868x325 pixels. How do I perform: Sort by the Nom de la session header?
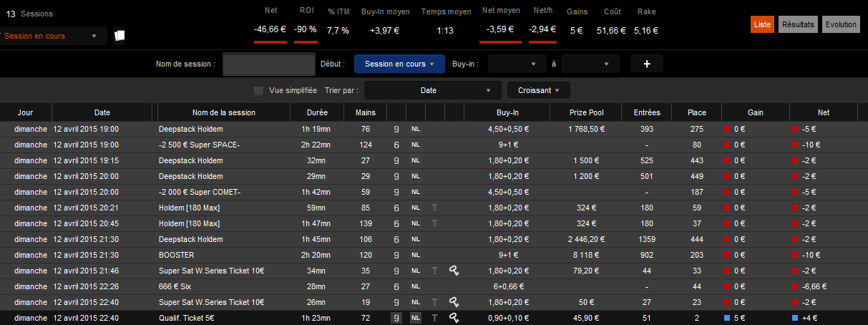(224, 112)
